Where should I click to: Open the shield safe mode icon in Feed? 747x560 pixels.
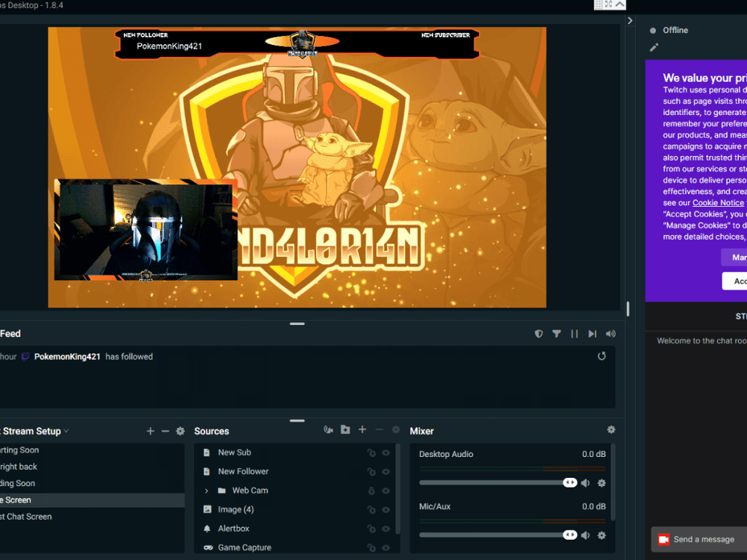pyautogui.click(x=539, y=334)
